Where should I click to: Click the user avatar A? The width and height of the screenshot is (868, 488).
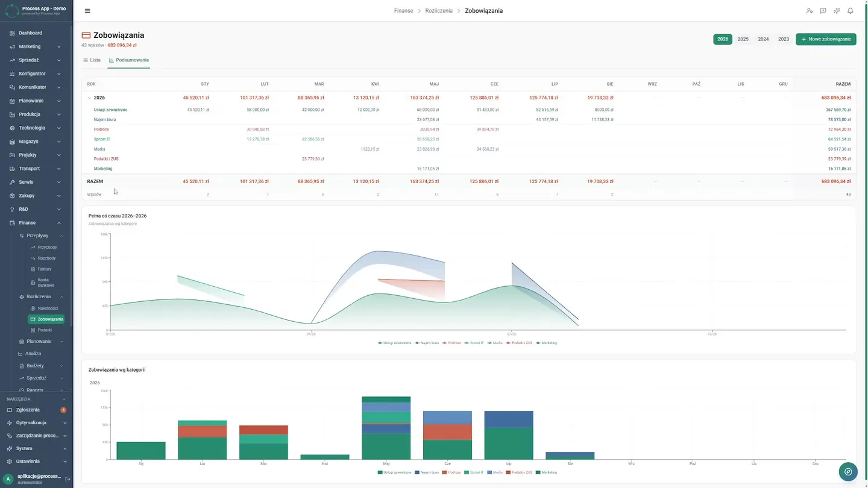click(8, 479)
